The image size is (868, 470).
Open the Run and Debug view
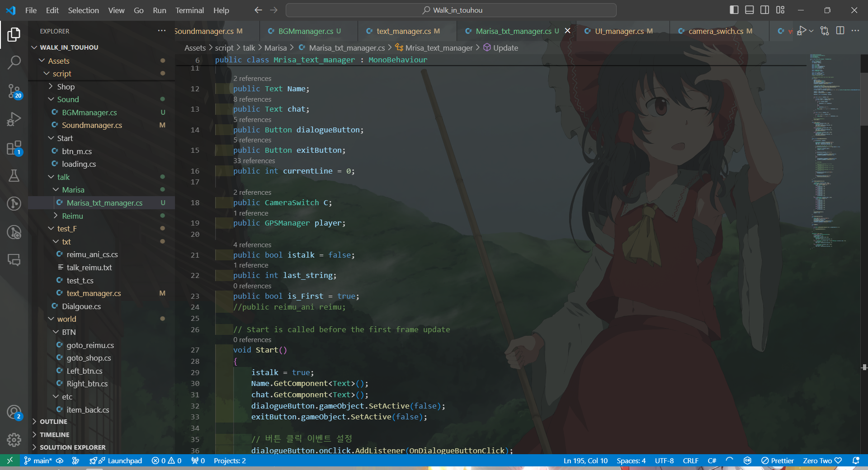[x=14, y=119]
